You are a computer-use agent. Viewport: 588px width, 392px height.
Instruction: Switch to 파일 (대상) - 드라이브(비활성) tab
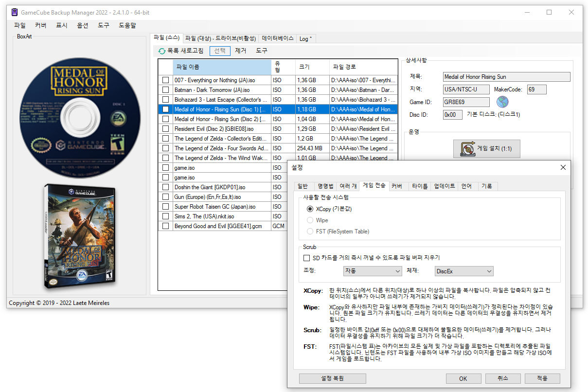220,38
